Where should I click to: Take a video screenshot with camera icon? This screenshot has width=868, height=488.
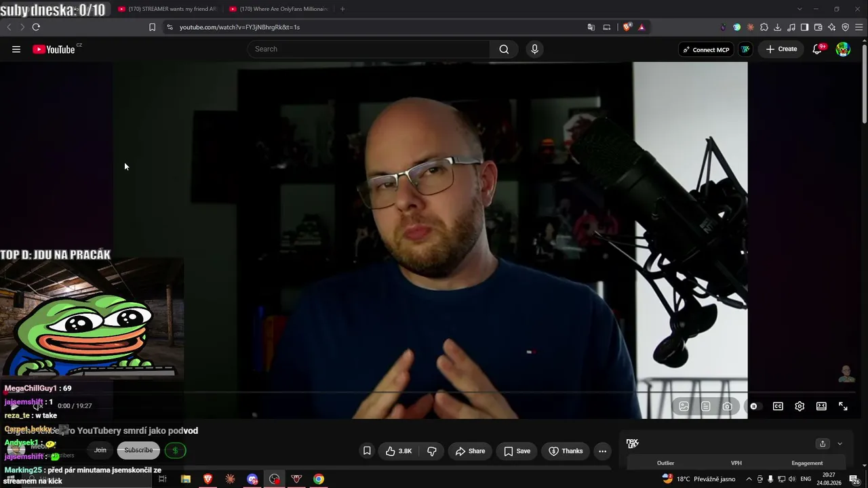click(x=727, y=406)
